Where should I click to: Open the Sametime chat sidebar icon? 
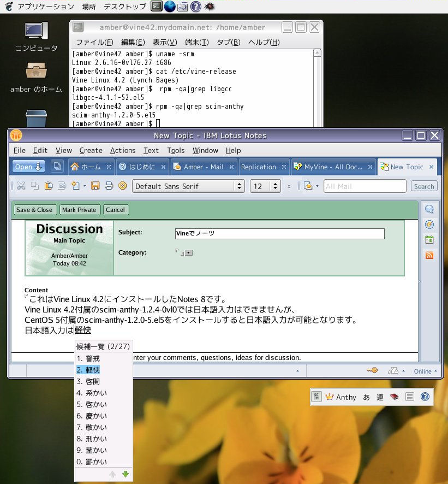[x=429, y=209]
